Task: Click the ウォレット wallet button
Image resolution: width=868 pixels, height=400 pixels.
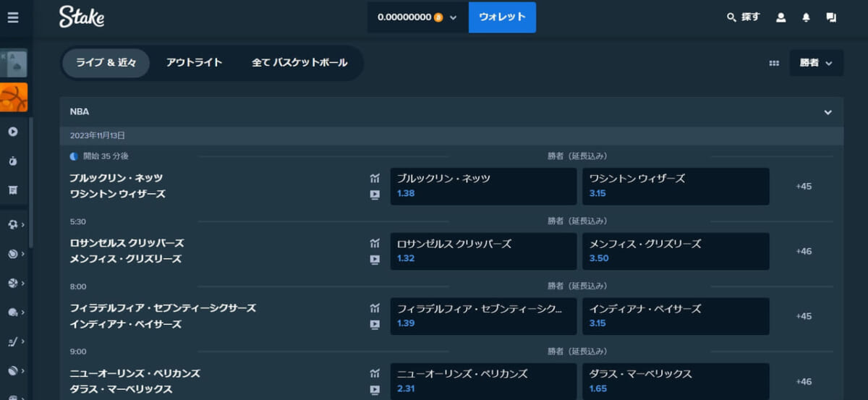Action: [x=502, y=17]
